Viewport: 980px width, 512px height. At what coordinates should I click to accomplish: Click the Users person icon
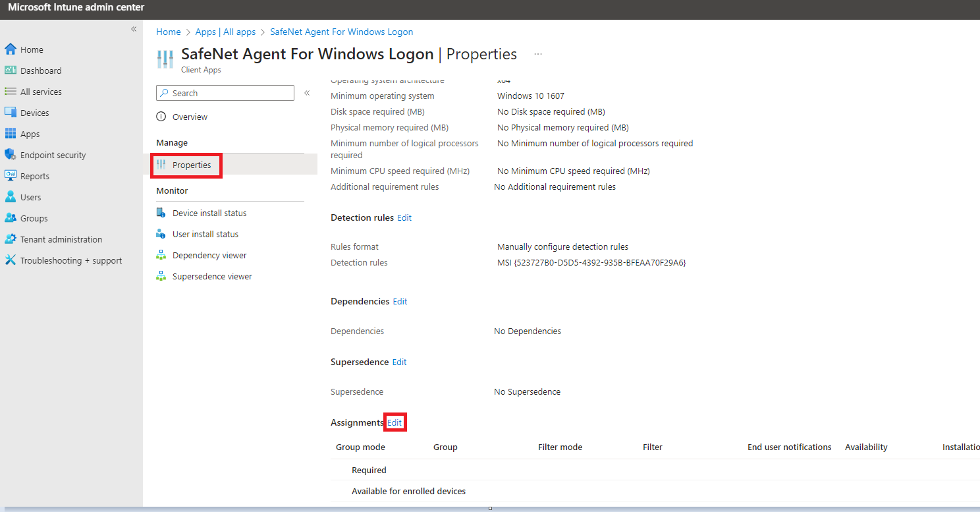(x=11, y=197)
